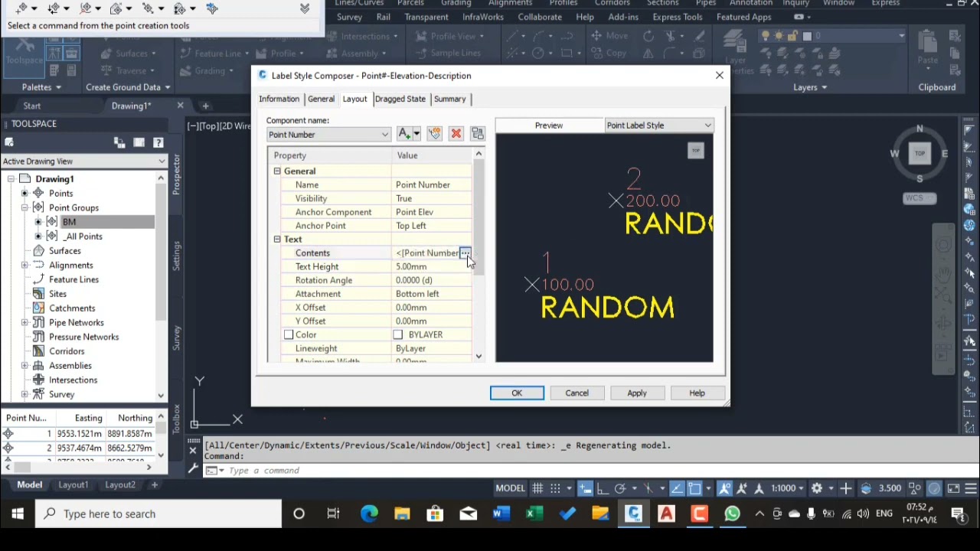Open the Active Drawing View dropdown

tap(83, 161)
